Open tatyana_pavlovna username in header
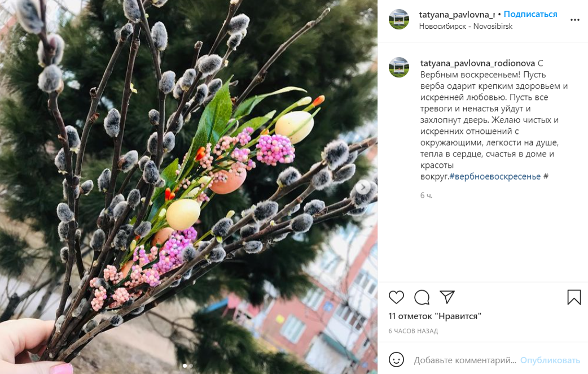 (457, 15)
